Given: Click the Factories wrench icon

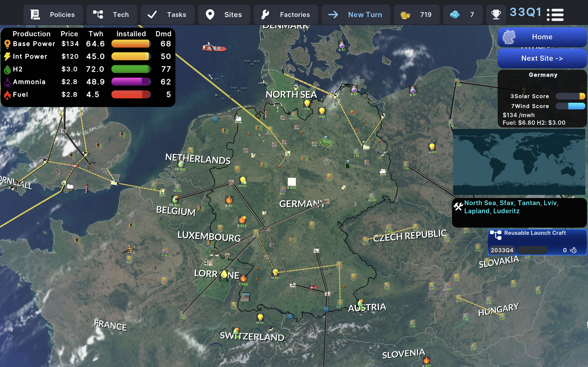Looking at the screenshot, I should pos(266,14).
